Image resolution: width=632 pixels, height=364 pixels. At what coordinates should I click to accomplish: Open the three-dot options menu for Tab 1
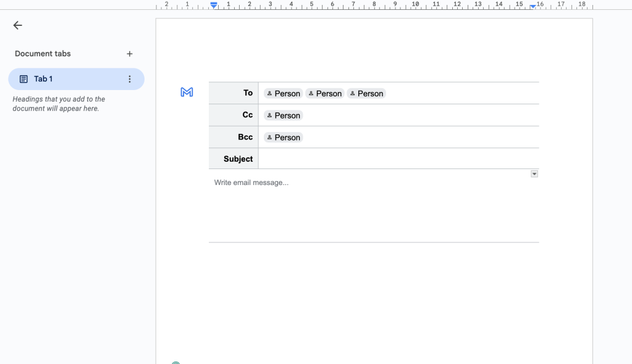pos(130,79)
